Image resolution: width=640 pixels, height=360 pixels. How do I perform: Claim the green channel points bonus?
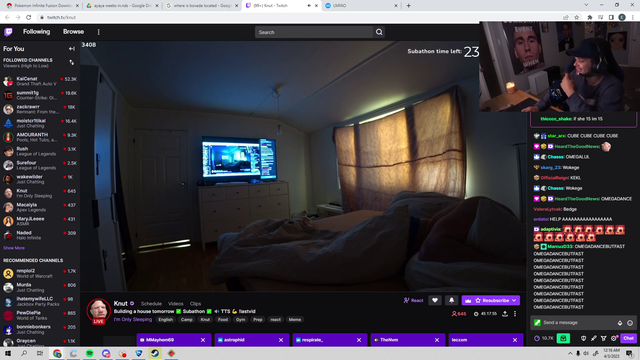tap(563, 338)
